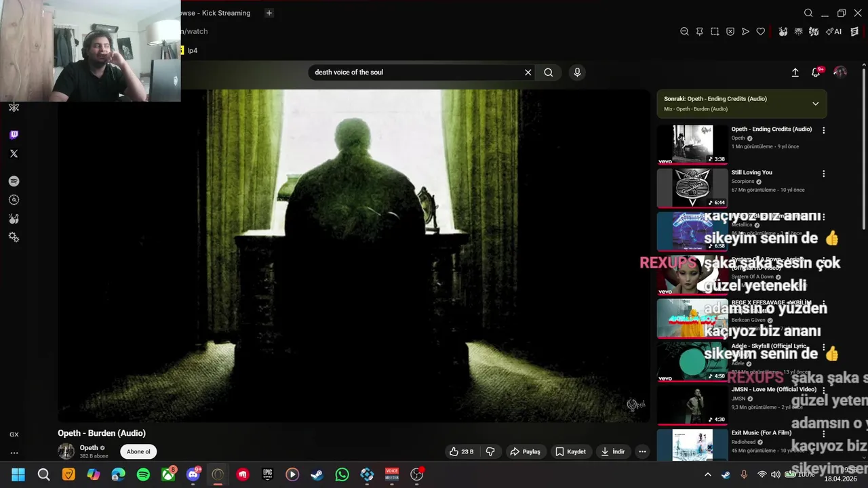Pin the page with the pinboard icon

(699, 31)
